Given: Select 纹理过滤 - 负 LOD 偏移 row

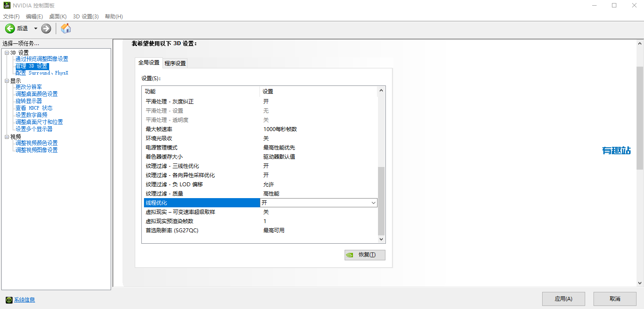Looking at the screenshot, I should click(260, 184).
